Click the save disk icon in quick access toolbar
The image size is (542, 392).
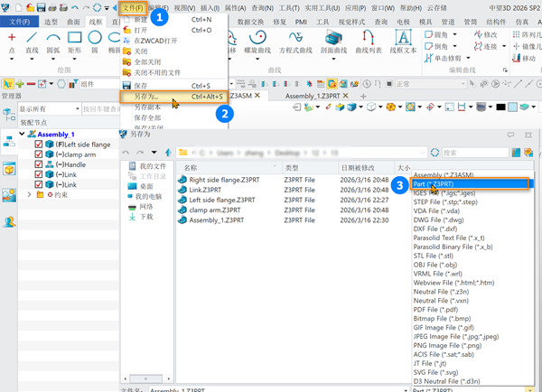pyautogui.click(x=42, y=7)
